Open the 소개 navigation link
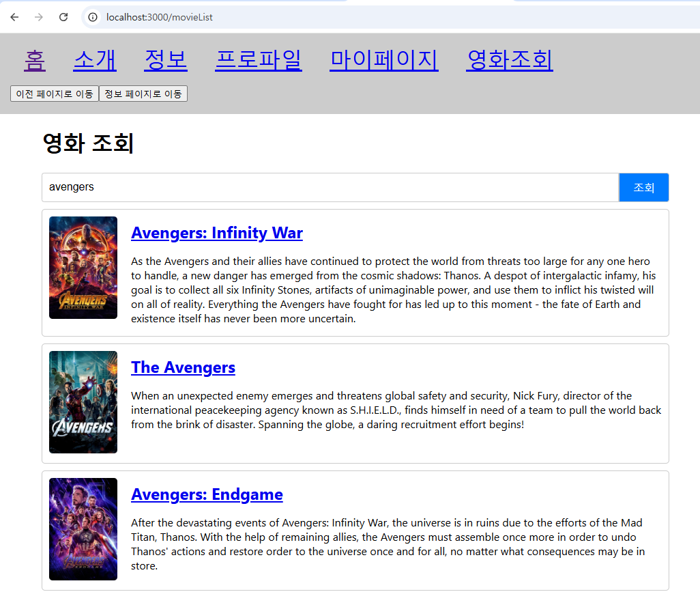The image size is (700, 592). click(x=95, y=60)
